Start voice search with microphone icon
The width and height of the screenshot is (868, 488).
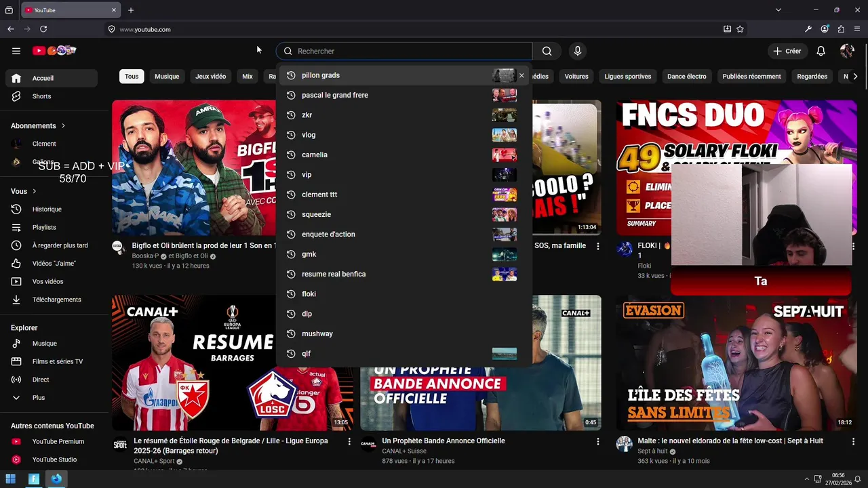click(578, 51)
